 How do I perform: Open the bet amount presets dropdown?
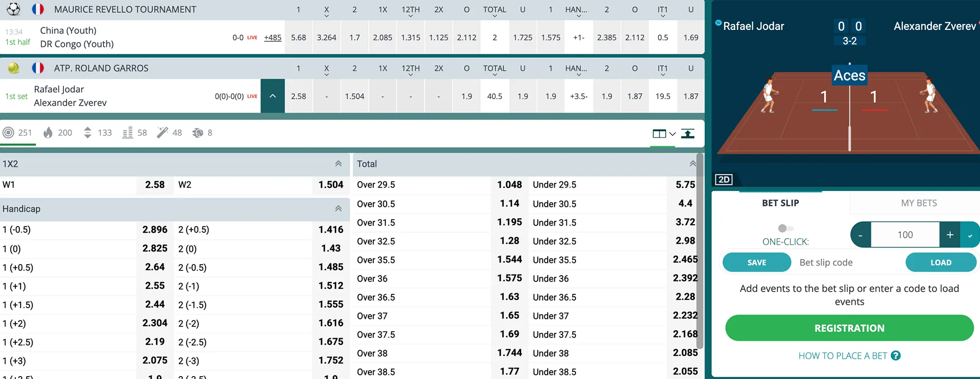[969, 235]
